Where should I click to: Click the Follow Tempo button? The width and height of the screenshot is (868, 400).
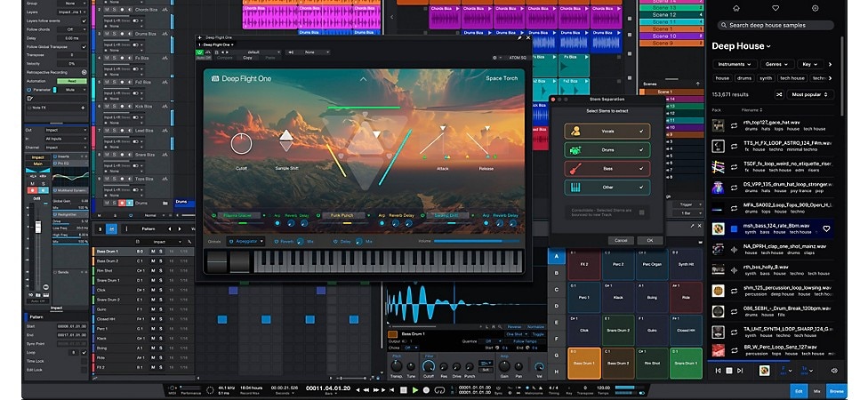[x=526, y=341]
